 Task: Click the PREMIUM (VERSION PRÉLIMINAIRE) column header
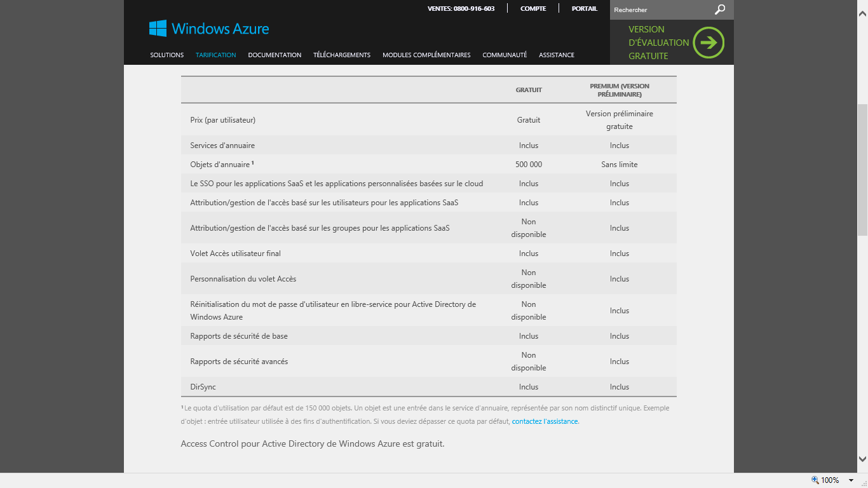[x=620, y=90]
